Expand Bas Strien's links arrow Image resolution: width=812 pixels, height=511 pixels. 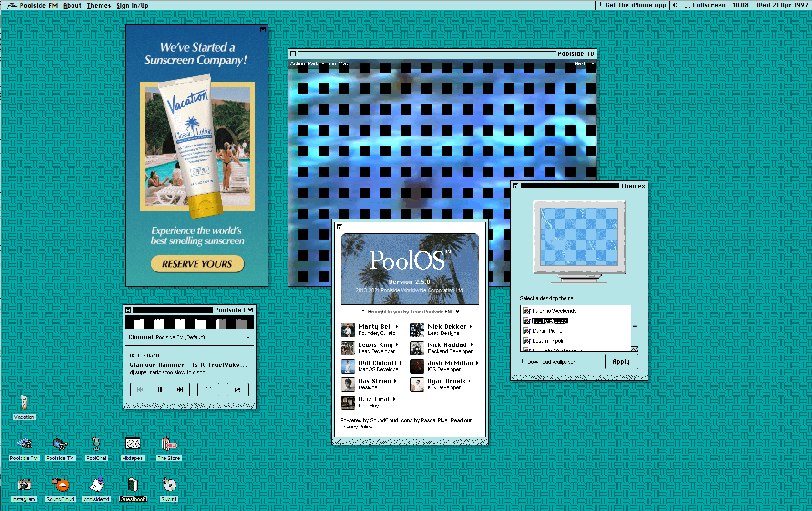tap(395, 381)
